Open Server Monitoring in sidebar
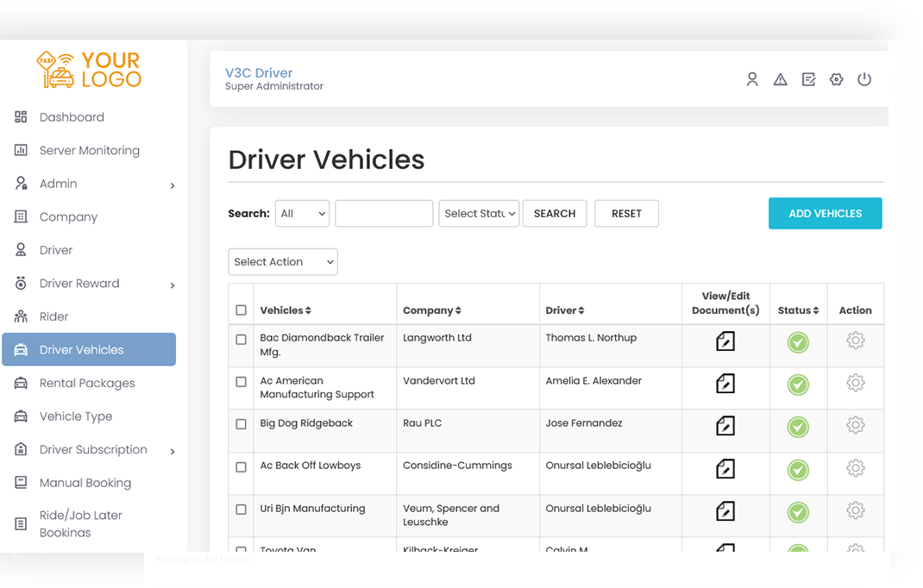 point(89,151)
